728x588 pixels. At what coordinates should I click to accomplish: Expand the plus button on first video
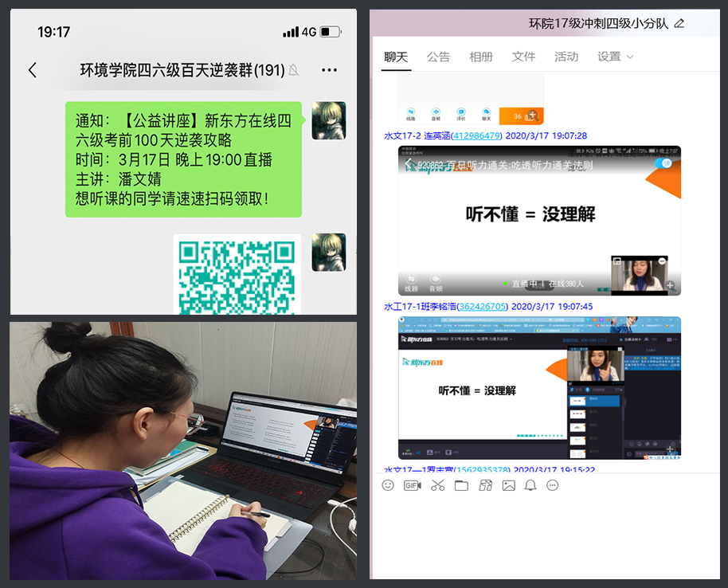pyautogui.click(x=671, y=285)
